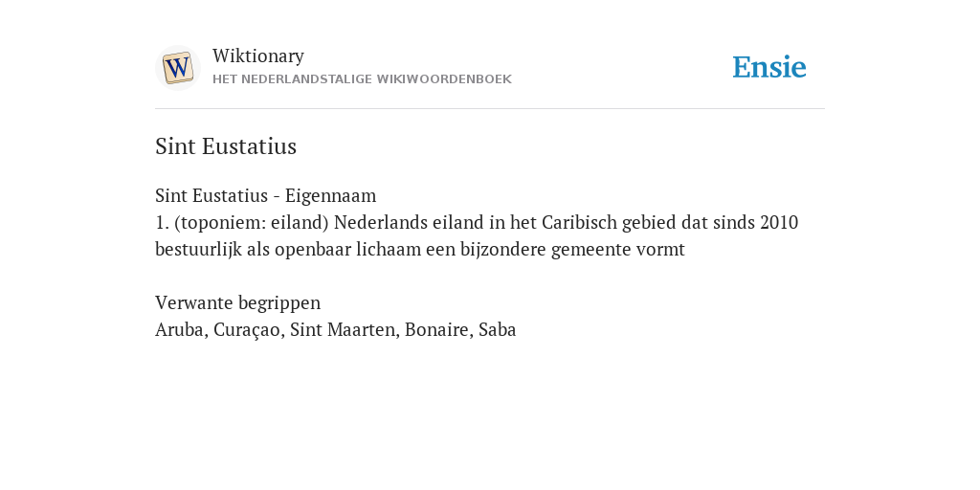Open the related term Aruba
The height and width of the screenshot is (490, 980).
point(179,329)
